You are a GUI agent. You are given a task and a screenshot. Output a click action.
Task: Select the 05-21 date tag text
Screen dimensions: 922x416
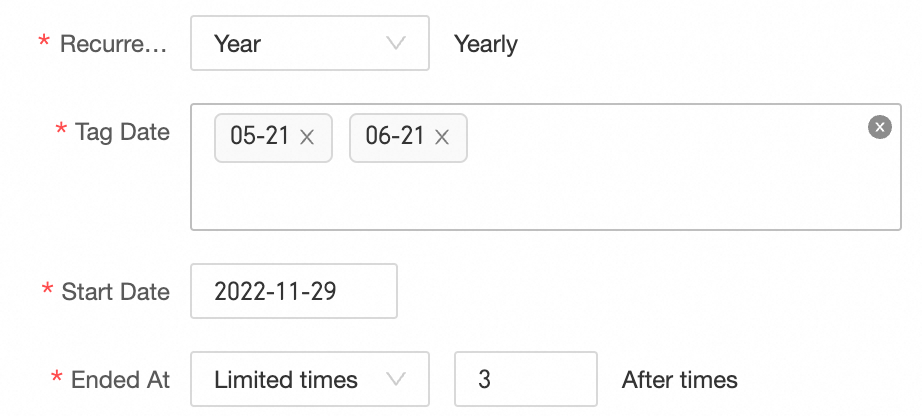point(259,137)
